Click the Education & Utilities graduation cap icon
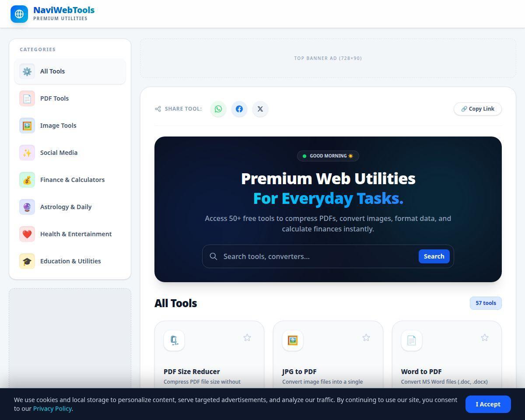 click(27, 261)
